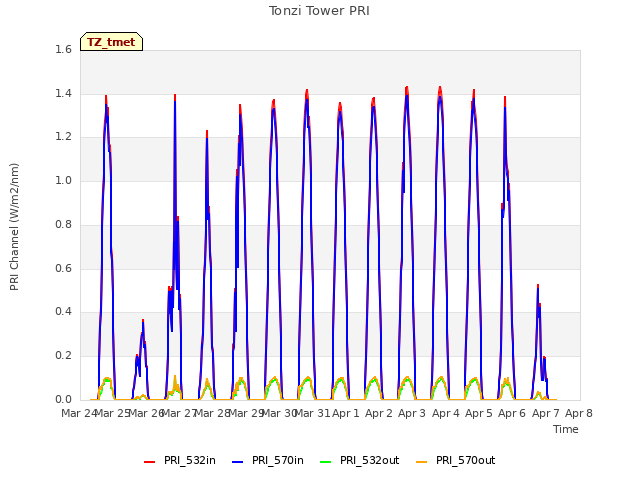
Task: Click the 0.2 y-axis tick label
Action: 63,356
